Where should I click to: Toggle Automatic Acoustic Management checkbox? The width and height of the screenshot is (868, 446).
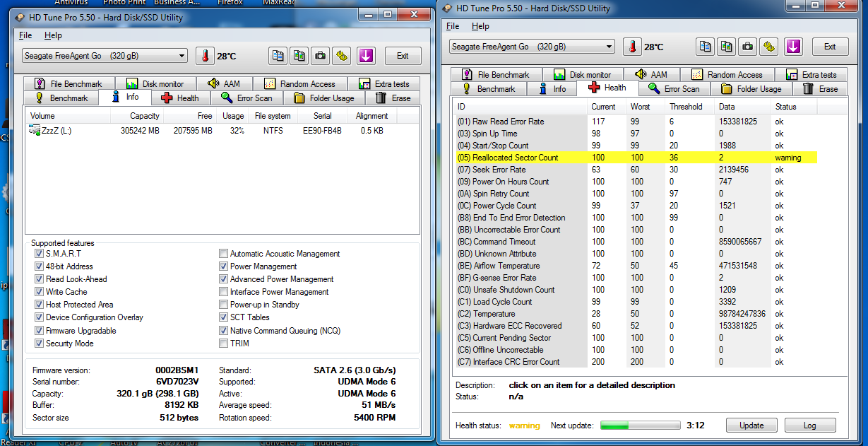pyautogui.click(x=224, y=254)
